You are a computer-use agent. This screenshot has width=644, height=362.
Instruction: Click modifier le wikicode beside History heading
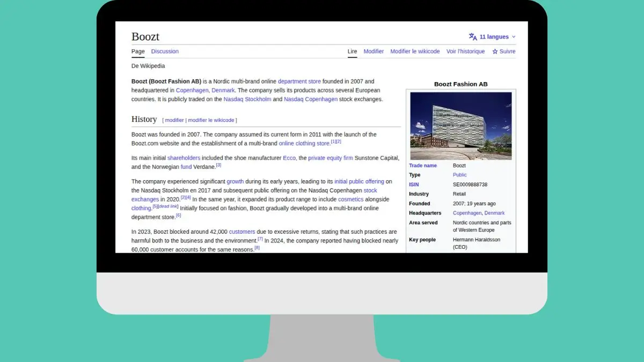coord(211,120)
